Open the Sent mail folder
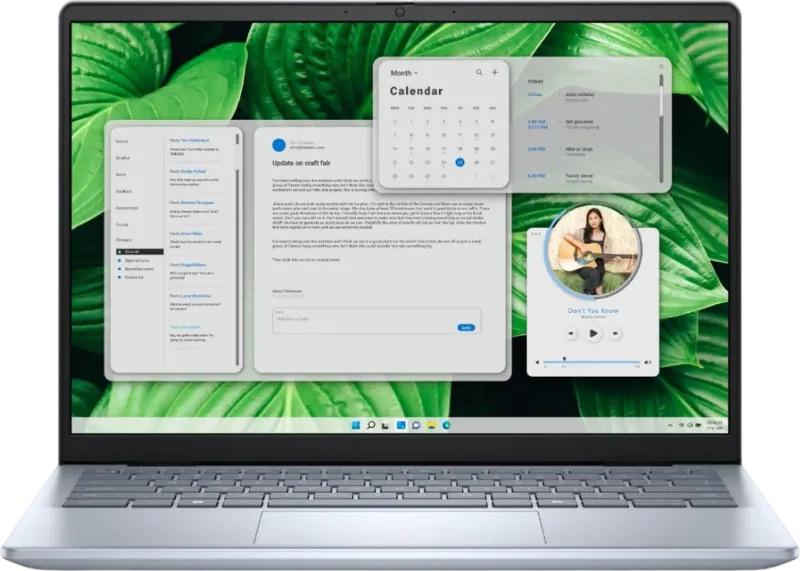Viewport: 800px width, 571px height. pyautogui.click(x=121, y=175)
